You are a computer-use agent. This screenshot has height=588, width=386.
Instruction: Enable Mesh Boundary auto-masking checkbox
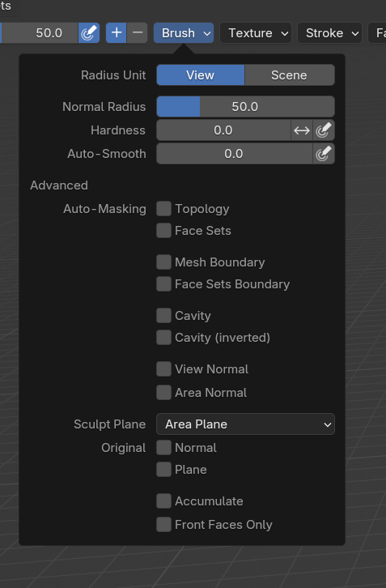163,262
